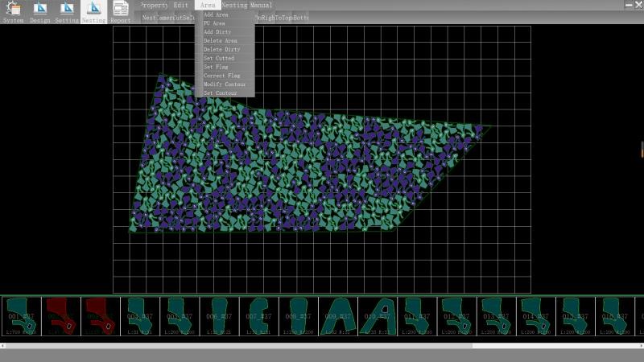Screen dimensions: 644x362
Task: Select part thumbnail 010_#37
Action: click(x=378, y=316)
